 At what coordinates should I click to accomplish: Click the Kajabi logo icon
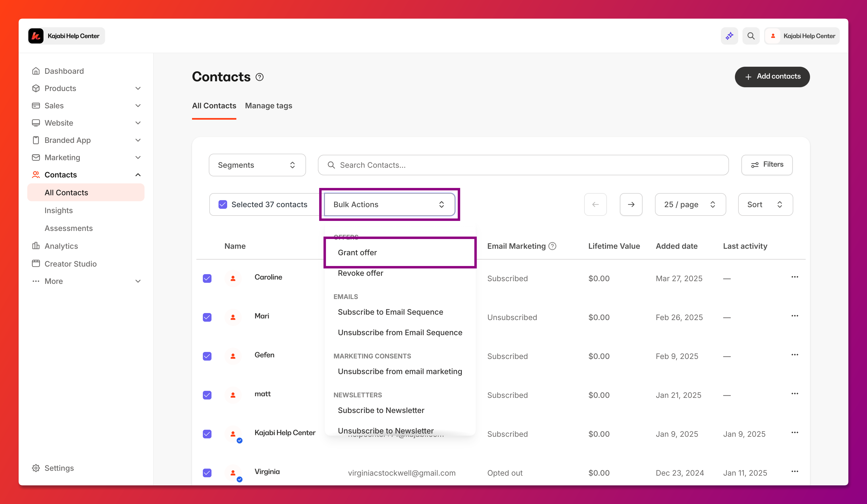(36, 36)
